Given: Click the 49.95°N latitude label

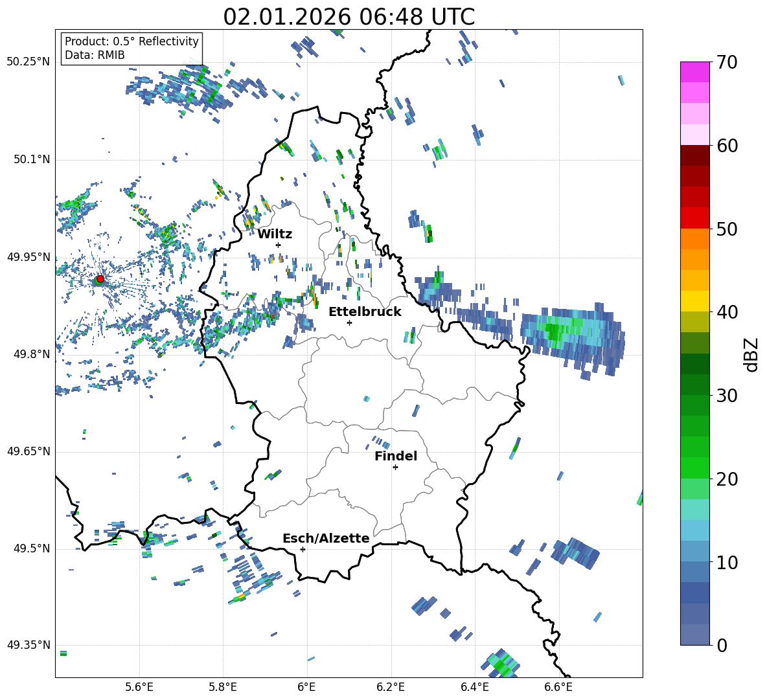Looking at the screenshot, I should click(29, 256).
